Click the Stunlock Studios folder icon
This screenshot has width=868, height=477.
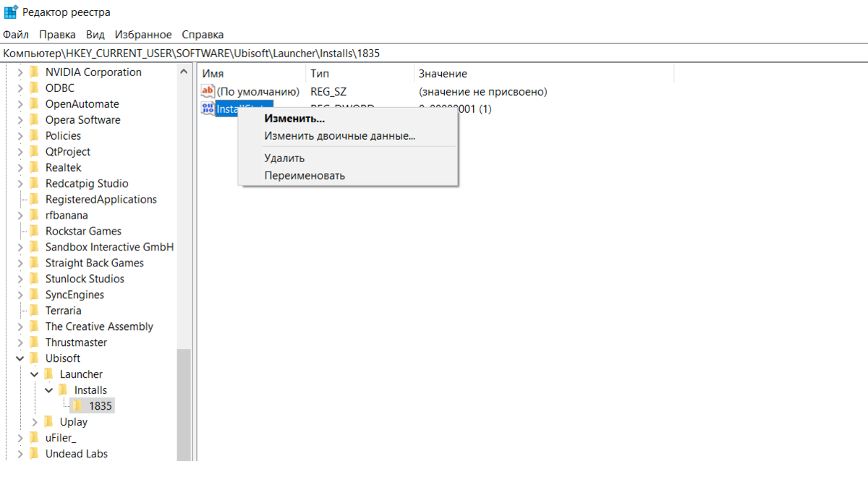pos(35,279)
